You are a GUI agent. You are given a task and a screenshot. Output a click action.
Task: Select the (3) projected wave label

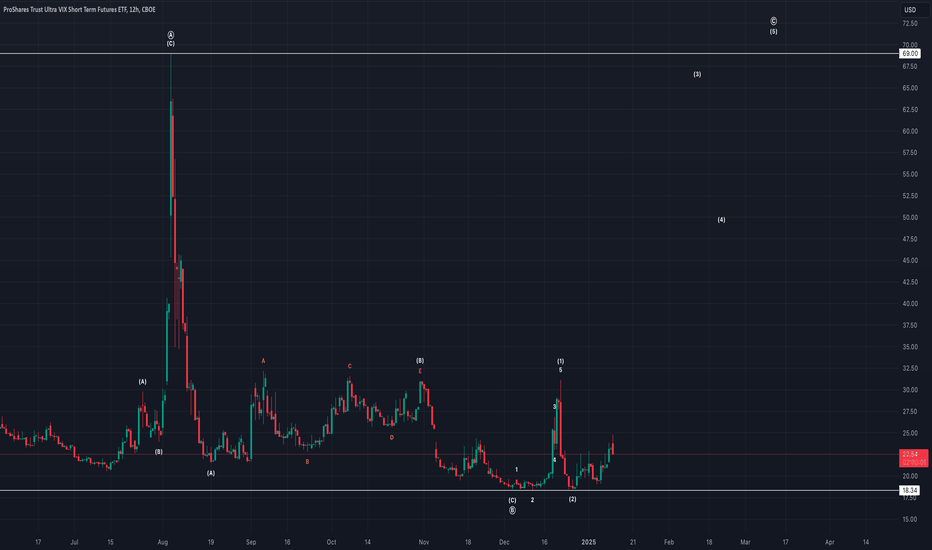[x=697, y=74]
